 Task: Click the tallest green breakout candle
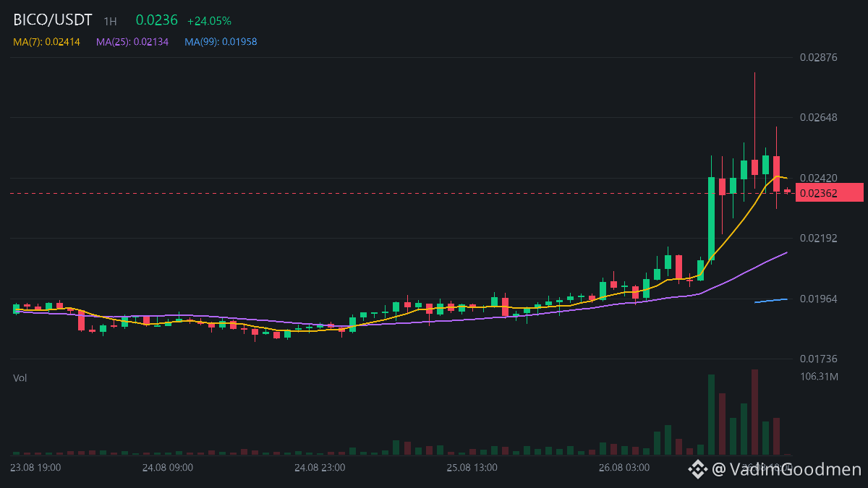point(711,219)
